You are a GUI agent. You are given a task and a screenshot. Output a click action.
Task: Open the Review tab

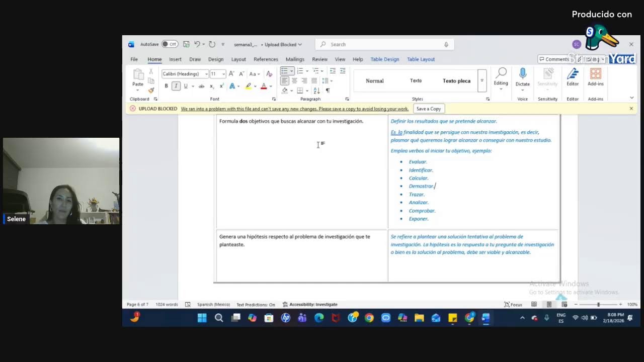tap(319, 59)
